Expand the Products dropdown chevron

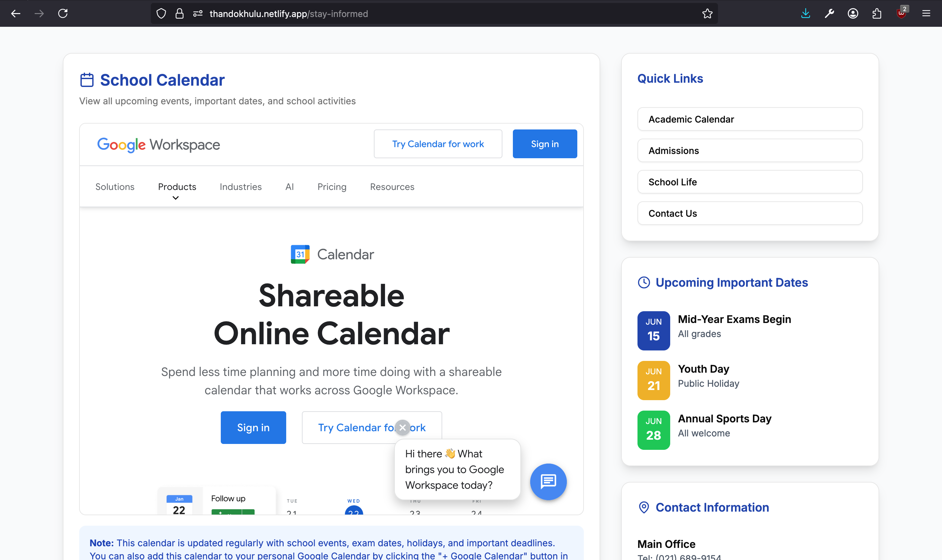176,198
